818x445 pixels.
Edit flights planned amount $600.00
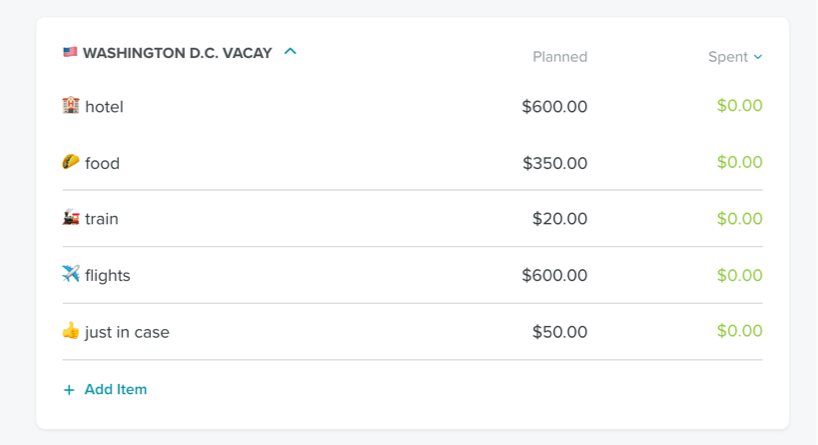pyautogui.click(x=555, y=275)
